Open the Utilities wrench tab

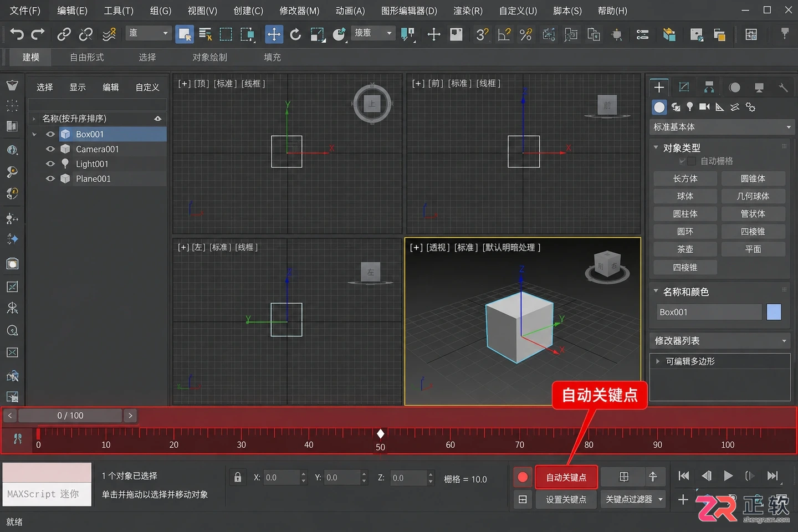coord(783,87)
